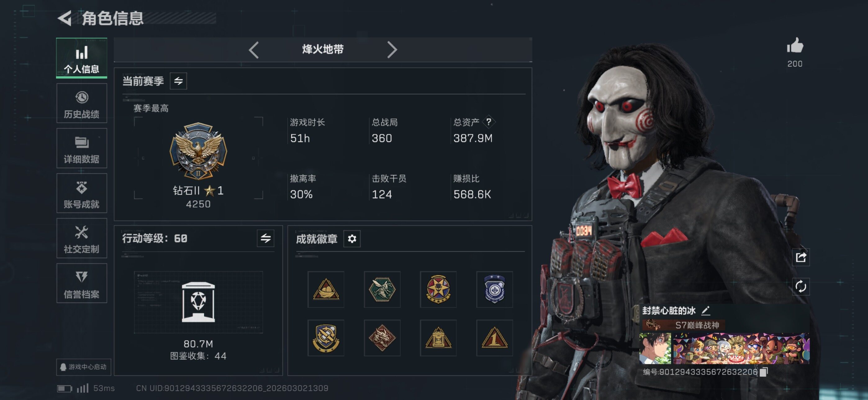868x400 pixels.
Task: Click the back arrow beside 角色信息
Action: point(65,18)
